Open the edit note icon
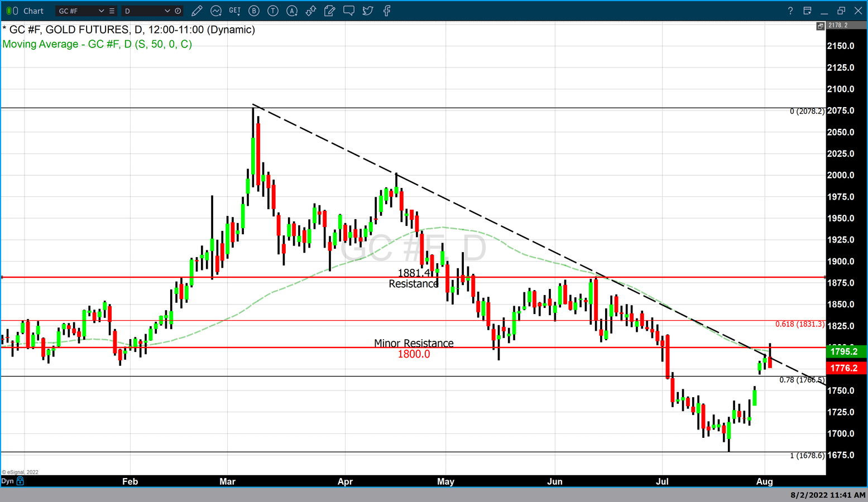This screenshot has width=868, height=502. pyautogui.click(x=330, y=11)
